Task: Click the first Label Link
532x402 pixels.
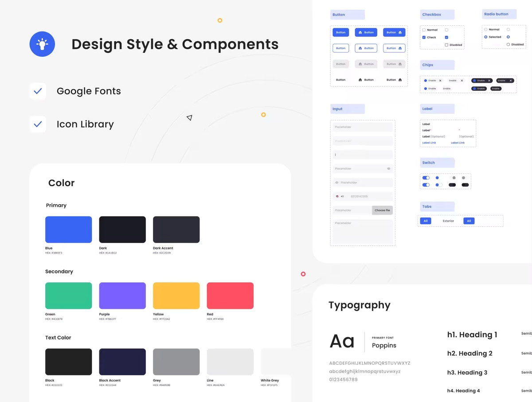Action: (x=429, y=143)
